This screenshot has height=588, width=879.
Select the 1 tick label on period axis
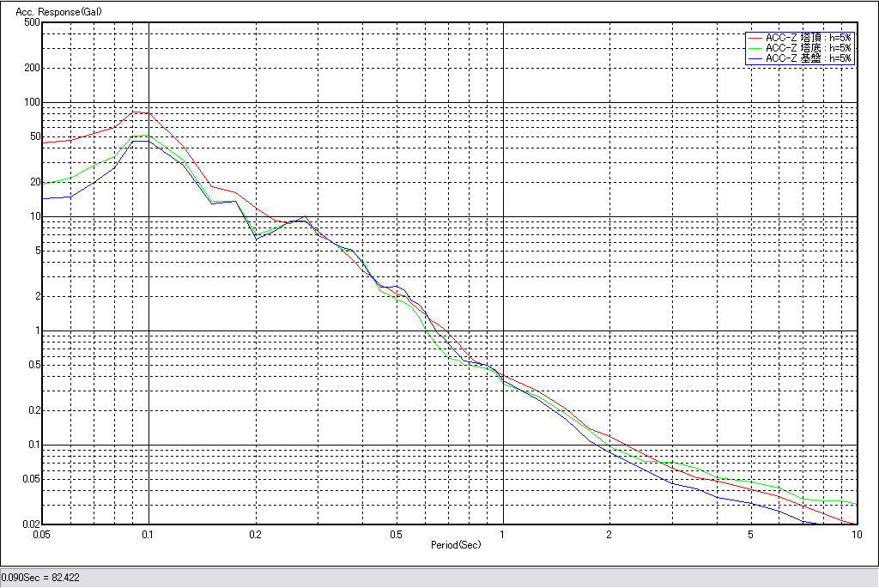pyautogui.click(x=502, y=534)
